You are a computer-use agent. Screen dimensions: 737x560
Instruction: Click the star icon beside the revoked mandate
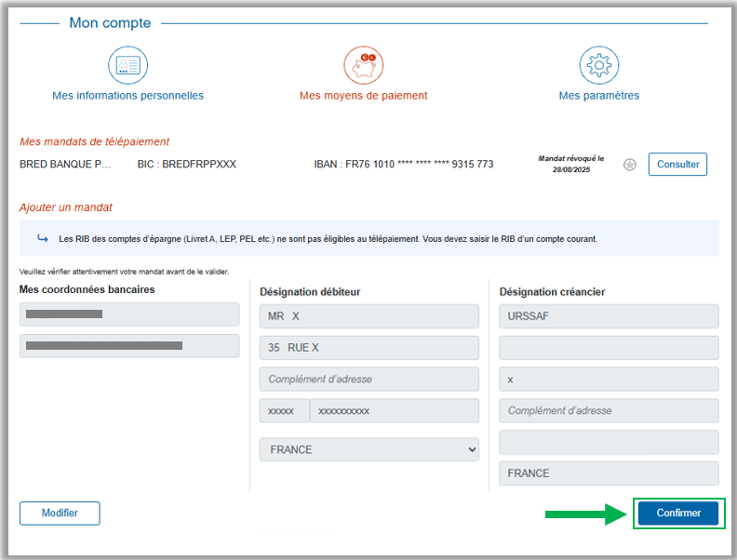(630, 165)
